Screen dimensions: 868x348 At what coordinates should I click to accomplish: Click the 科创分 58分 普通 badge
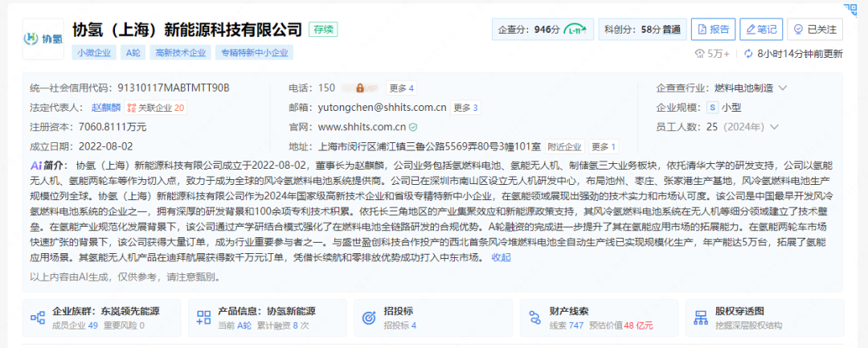[x=643, y=29]
